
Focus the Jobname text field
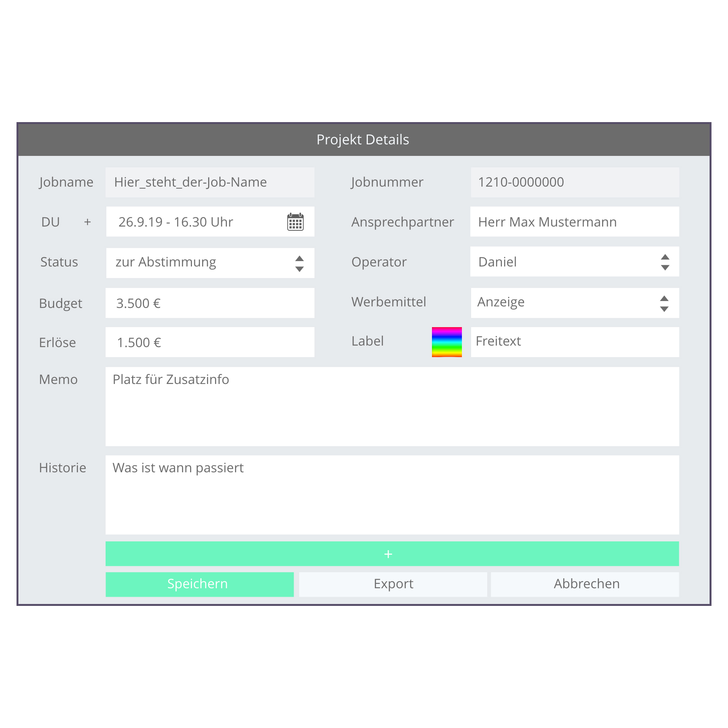pos(210,182)
